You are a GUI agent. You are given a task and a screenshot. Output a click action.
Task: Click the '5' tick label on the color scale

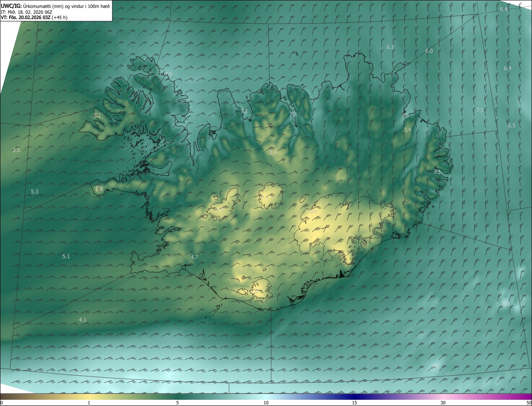(177, 403)
